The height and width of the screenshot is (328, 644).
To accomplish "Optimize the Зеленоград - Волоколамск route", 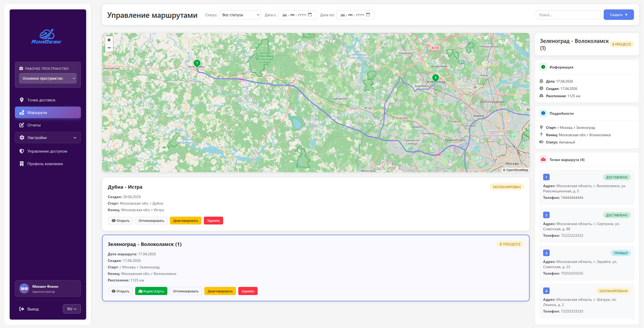I will pyautogui.click(x=186, y=291).
